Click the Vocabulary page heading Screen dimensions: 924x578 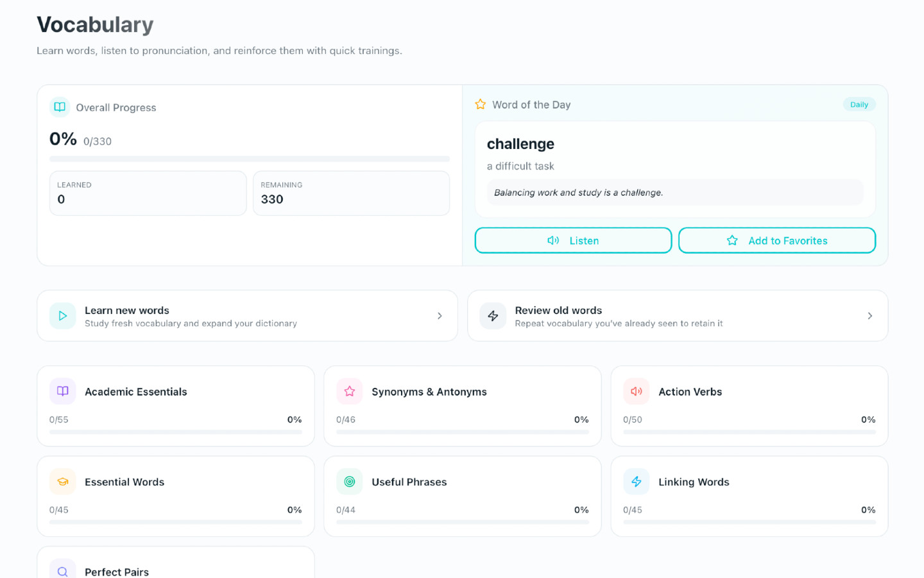[x=95, y=24]
